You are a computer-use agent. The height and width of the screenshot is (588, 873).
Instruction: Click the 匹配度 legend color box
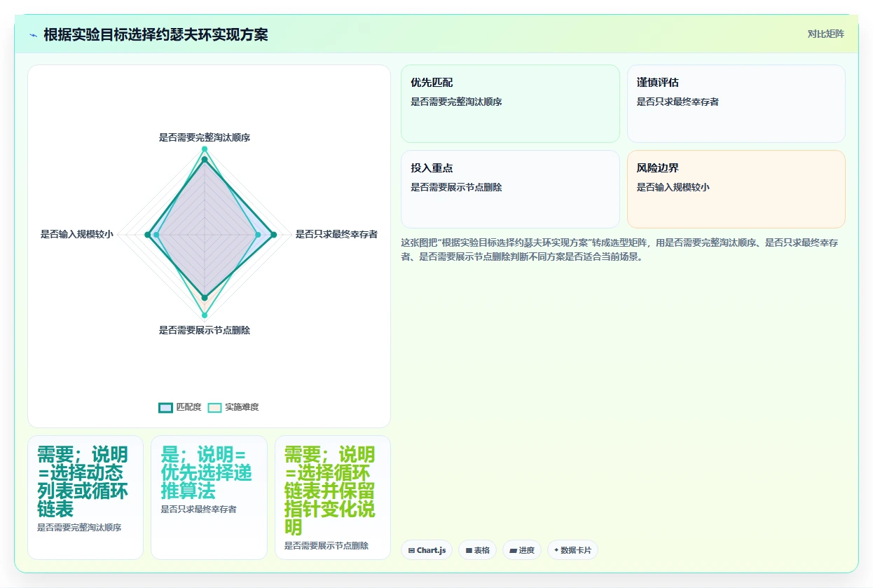[165, 407]
